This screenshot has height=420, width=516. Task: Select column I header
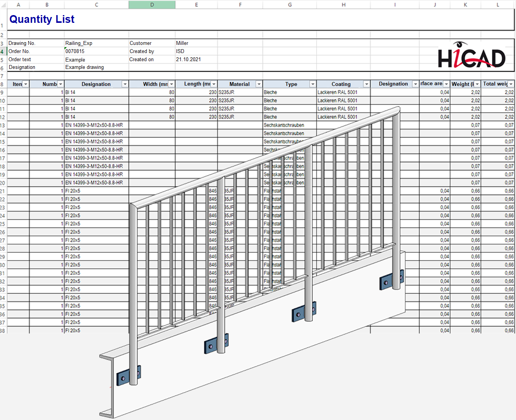(395, 5)
